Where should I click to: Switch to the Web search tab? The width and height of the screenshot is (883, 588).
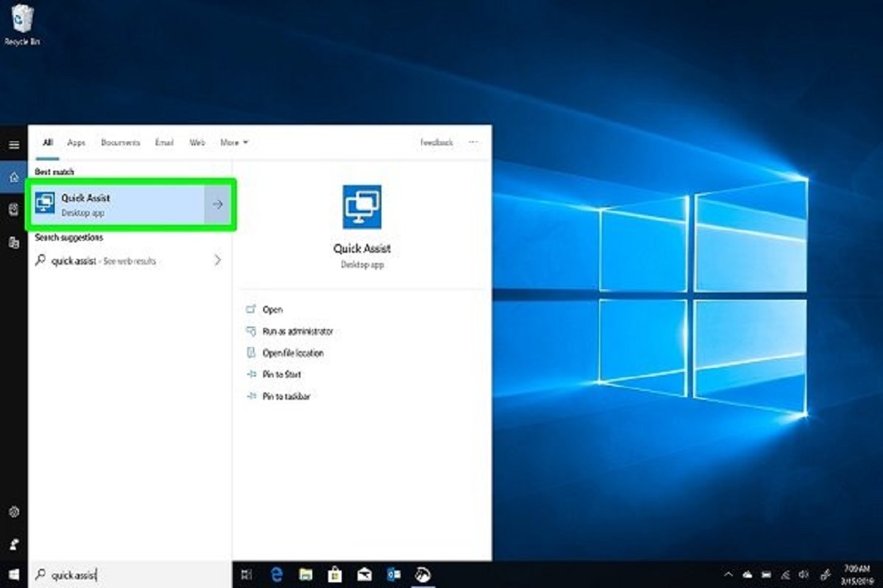click(x=197, y=142)
